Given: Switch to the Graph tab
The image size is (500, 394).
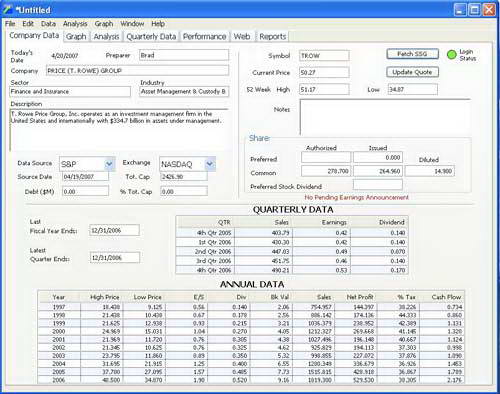Looking at the screenshot, I should (76, 36).
